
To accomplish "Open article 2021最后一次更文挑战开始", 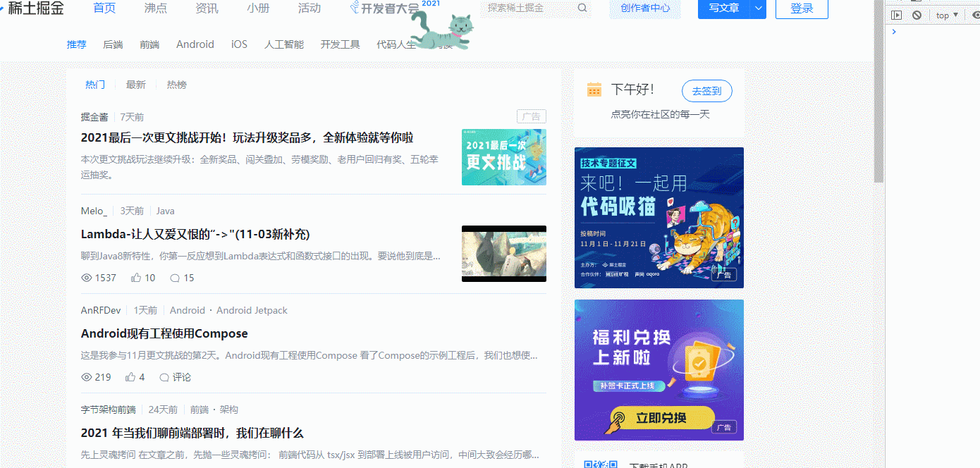I will [x=247, y=137].
